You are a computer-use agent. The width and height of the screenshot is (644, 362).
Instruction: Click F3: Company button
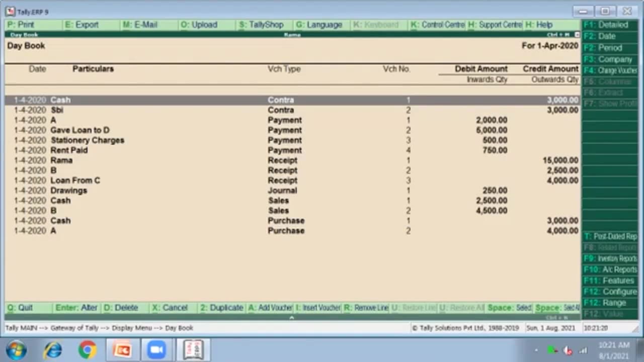610,59
